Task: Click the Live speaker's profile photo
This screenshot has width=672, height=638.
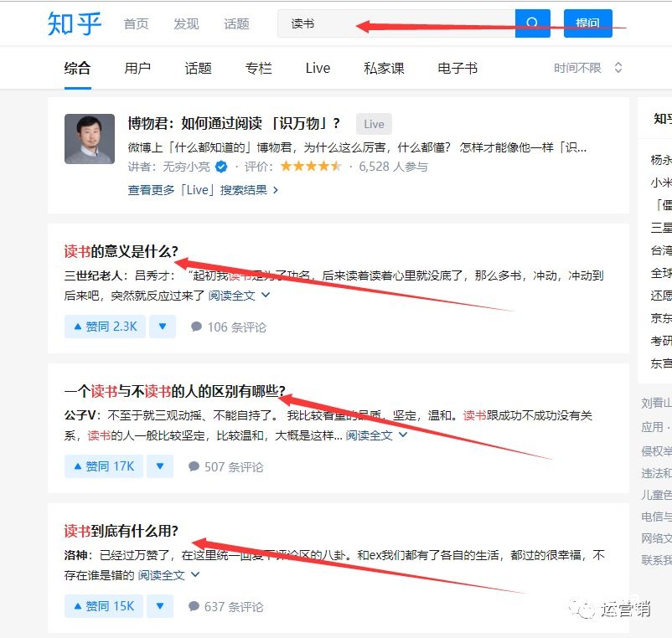Action: [90, 139]
